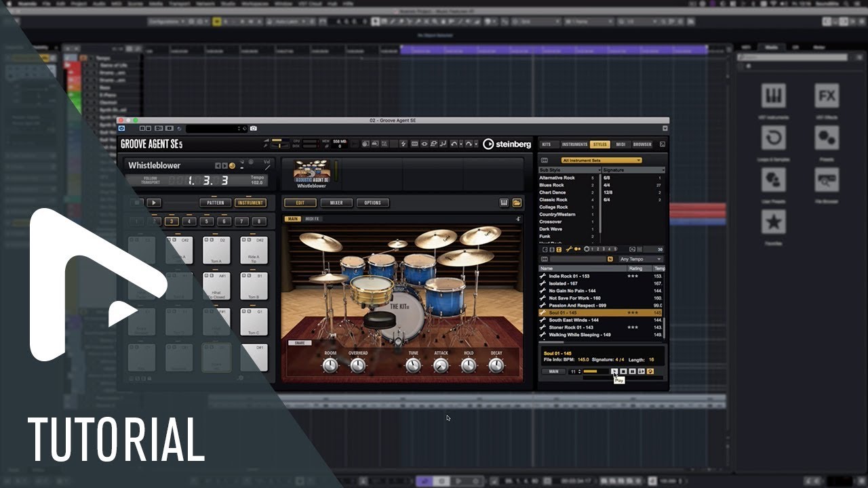Viewport: 868px width, 488px height.
Task: Select the MIDI FX sub-tab
Action: [312, 219]
